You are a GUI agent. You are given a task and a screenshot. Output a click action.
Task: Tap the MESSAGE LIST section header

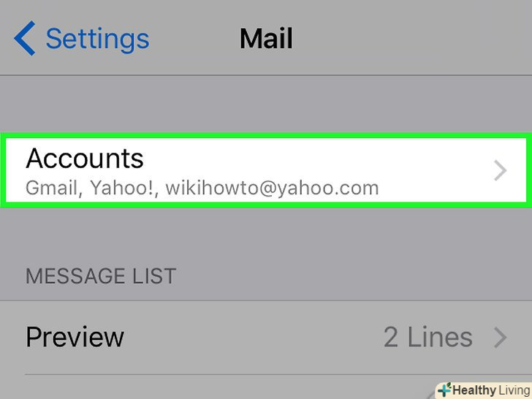click(x=101, y=275)
